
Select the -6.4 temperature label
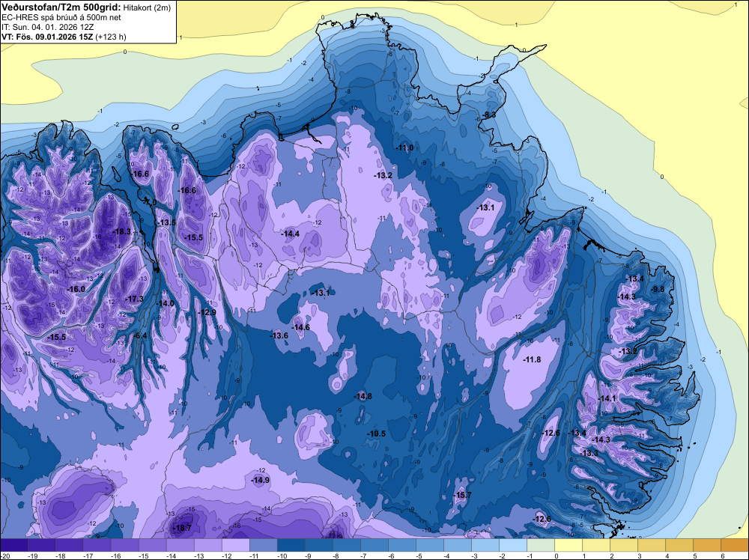141,335
